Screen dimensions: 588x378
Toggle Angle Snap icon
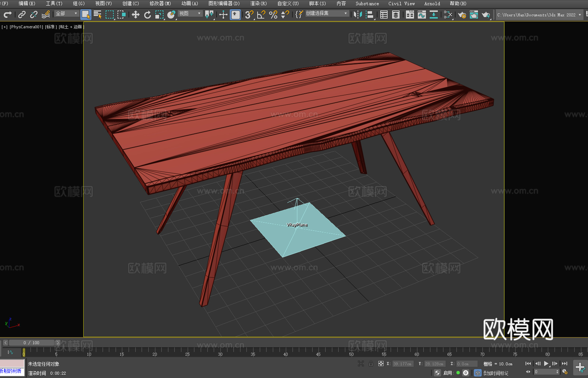tap(261, 14)
